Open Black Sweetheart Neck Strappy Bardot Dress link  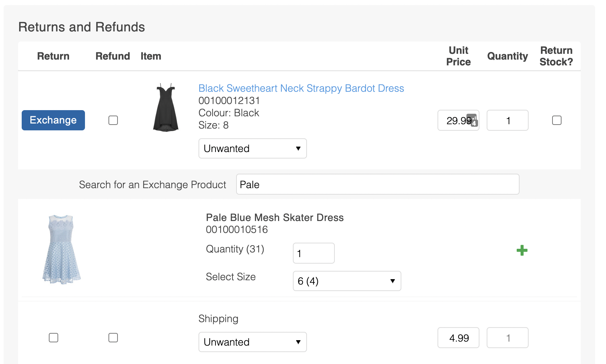[301, 88]
